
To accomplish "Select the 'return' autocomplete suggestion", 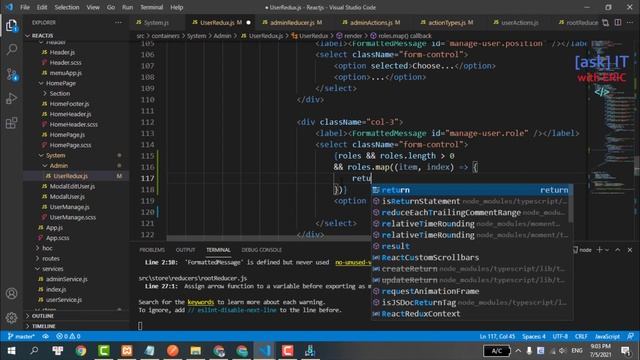I will (471, 190).
